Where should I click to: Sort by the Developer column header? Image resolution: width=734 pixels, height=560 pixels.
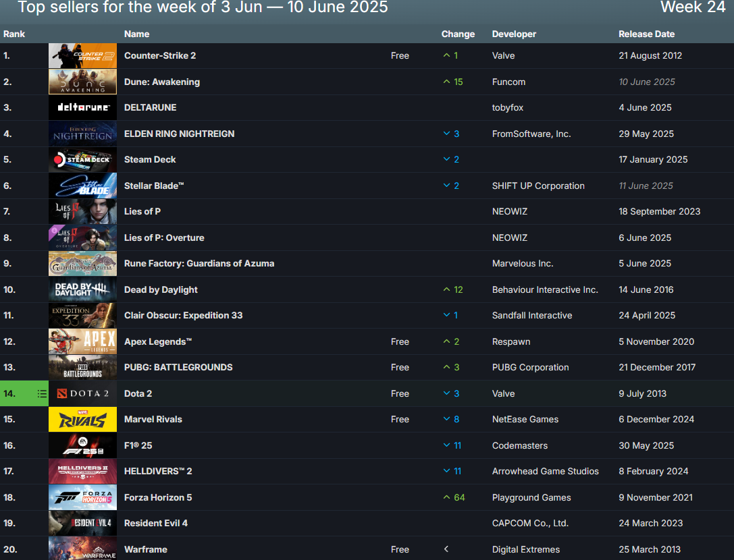pos(514,34)
